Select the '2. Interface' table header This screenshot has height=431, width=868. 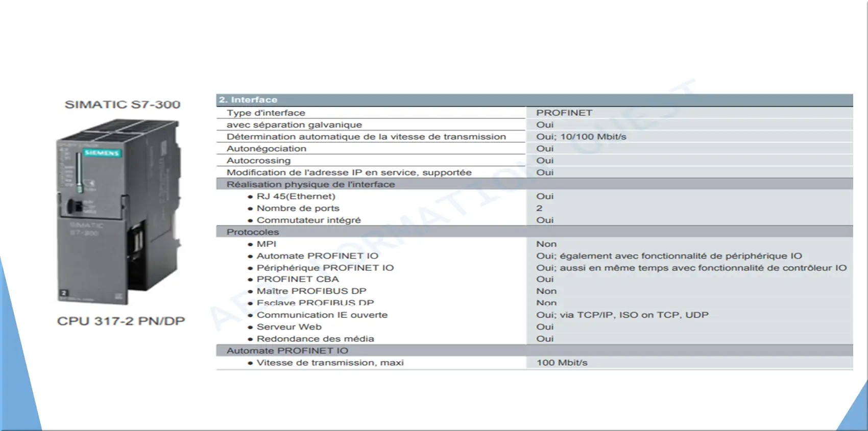point(535,100)
